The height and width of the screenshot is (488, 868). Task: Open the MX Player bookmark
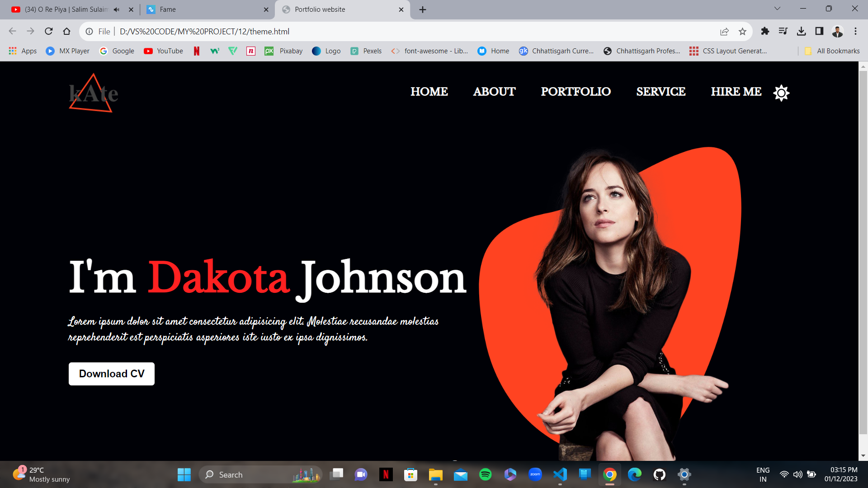click(x=68, y=51)
